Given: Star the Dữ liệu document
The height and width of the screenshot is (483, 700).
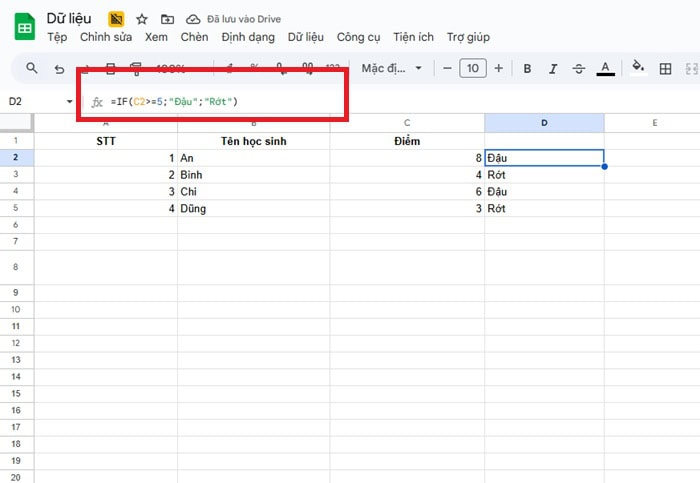Looking at the screenshot, I should (x=142, y=19).
